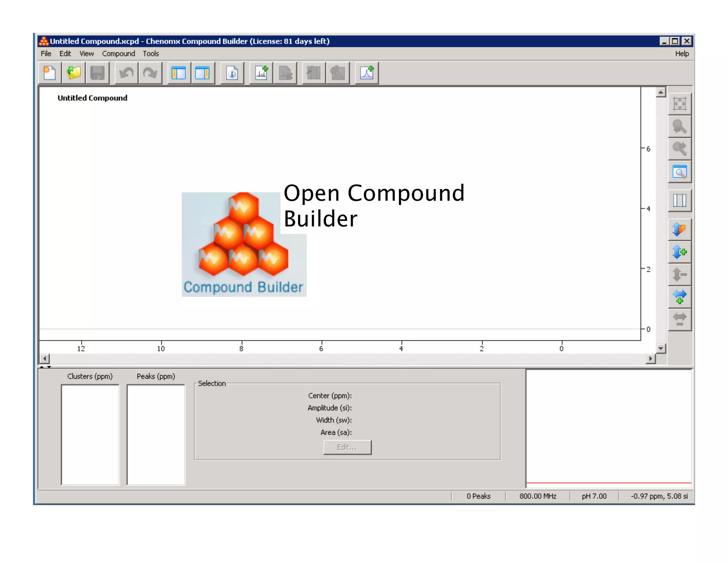Click the spectrum thumbnail overview panel
This screenshot has width=728, height=562.
(x=609, y=428)
